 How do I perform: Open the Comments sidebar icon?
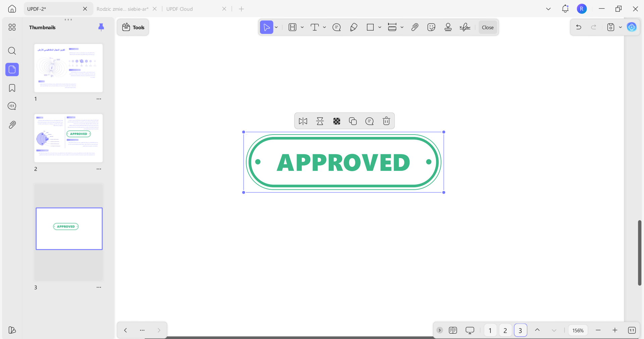(x=12, y=106)
